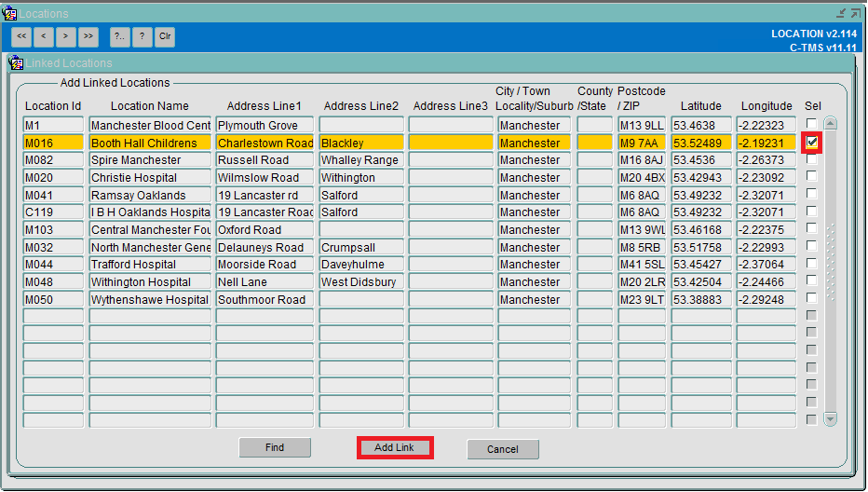Click Location Name 'Spire Manchester'
868x492 pixels.
150,160
